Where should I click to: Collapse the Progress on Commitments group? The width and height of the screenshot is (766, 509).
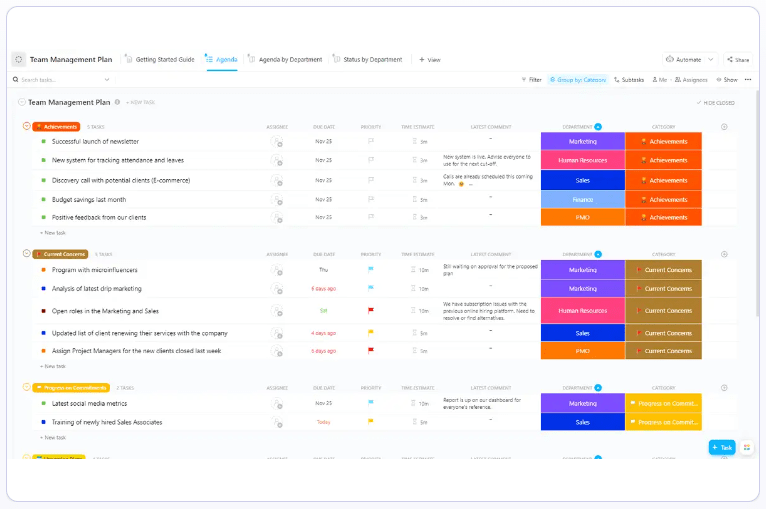pos(27,387)
